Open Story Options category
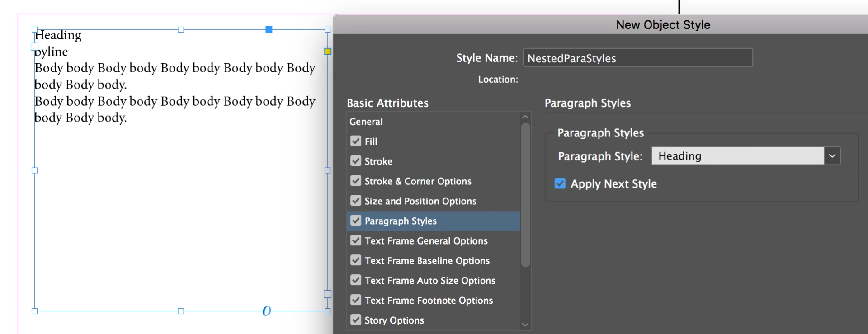The width and height of the screenshot is (868, 334). (x=394, y=320)
